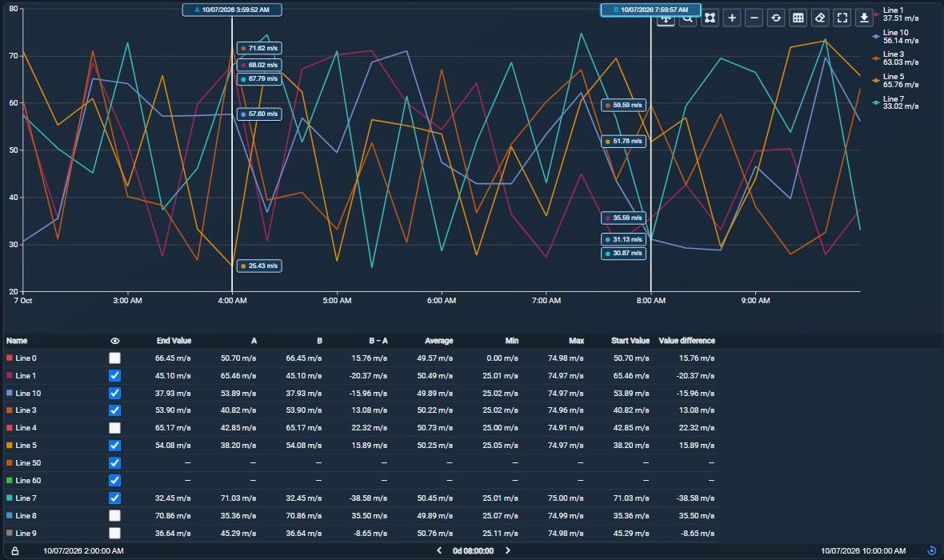Activate the box zoom selection tool
Screen dimensions: 944x560
pyautogui.click(x=710, y=18)
